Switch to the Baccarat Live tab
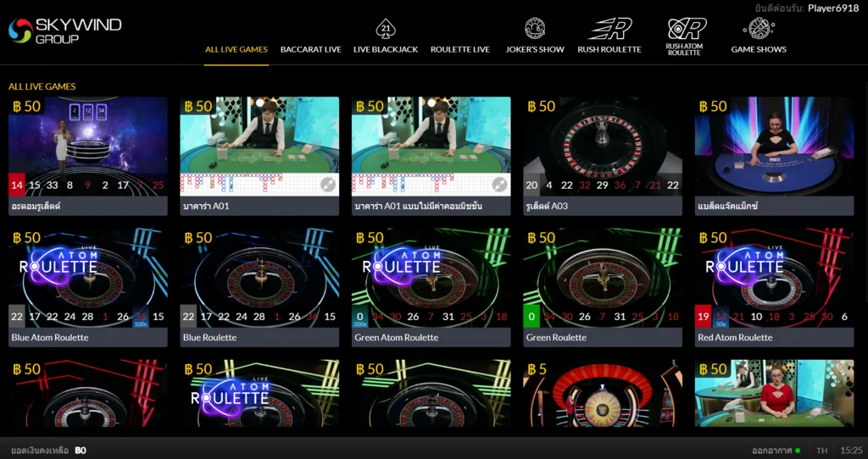Image resolution: width=868 pixels, height=459 pixels. point(310,49)
